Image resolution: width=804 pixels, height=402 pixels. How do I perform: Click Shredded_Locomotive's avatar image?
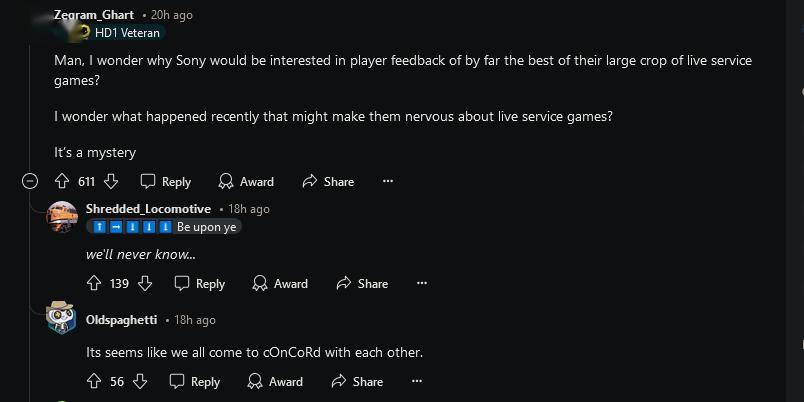[x=62, y=216]
